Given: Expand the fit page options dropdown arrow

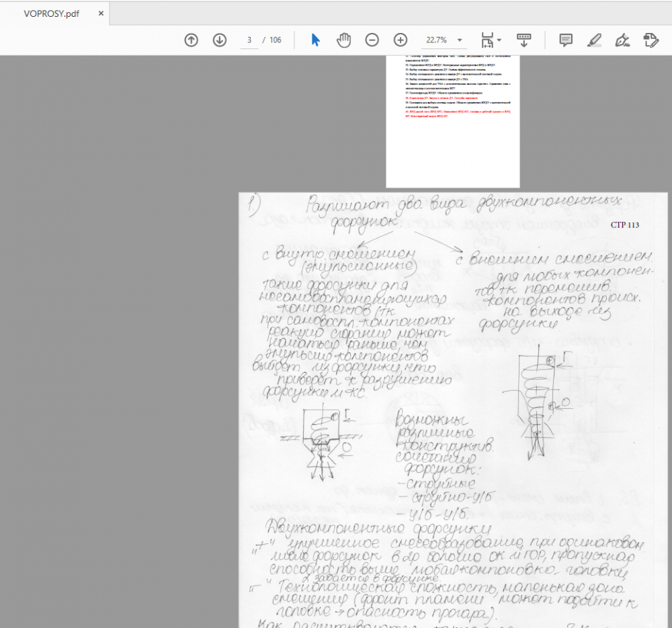Looking at the screenshot, I should pos(499,40).
